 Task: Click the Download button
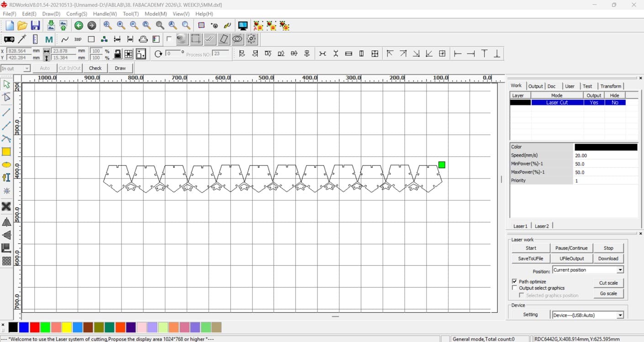(608, 258)
